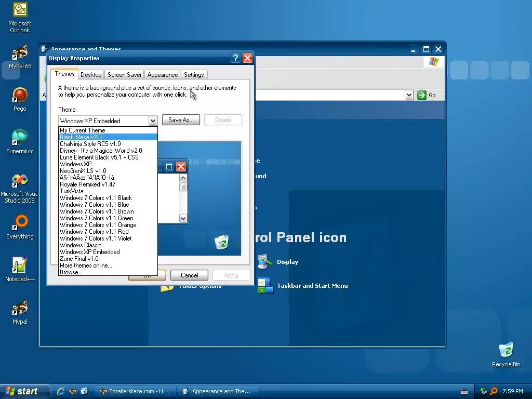Screen dimensions: 532x399
Task: Click the Windows flag logo in Appearance window
Action: (434, 62)
